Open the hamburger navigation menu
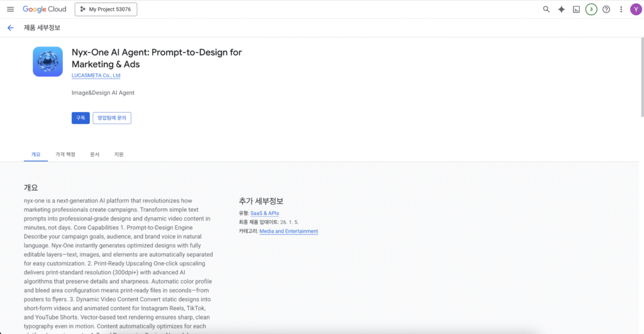Viewport: 644px width, 334px height. (10, 9)
